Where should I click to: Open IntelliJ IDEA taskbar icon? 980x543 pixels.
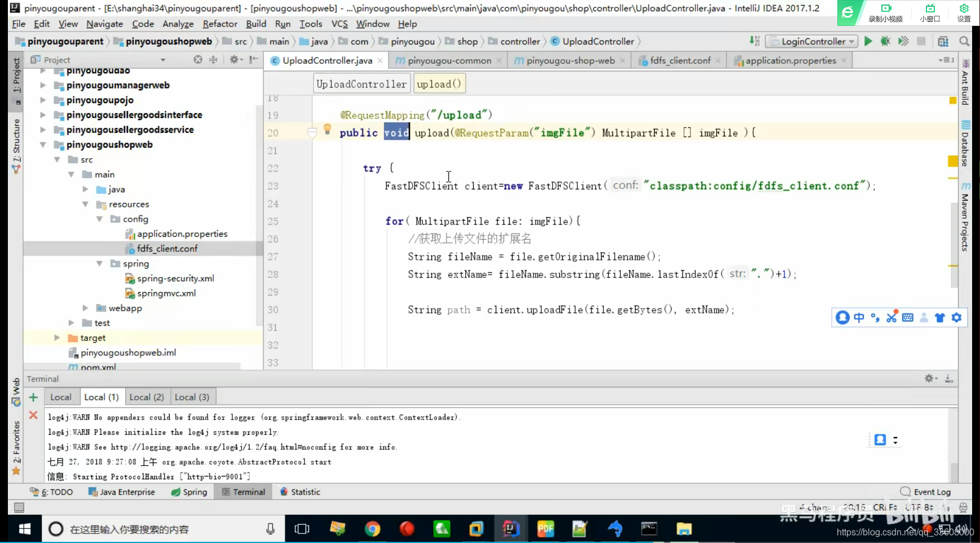pos(511,529)
